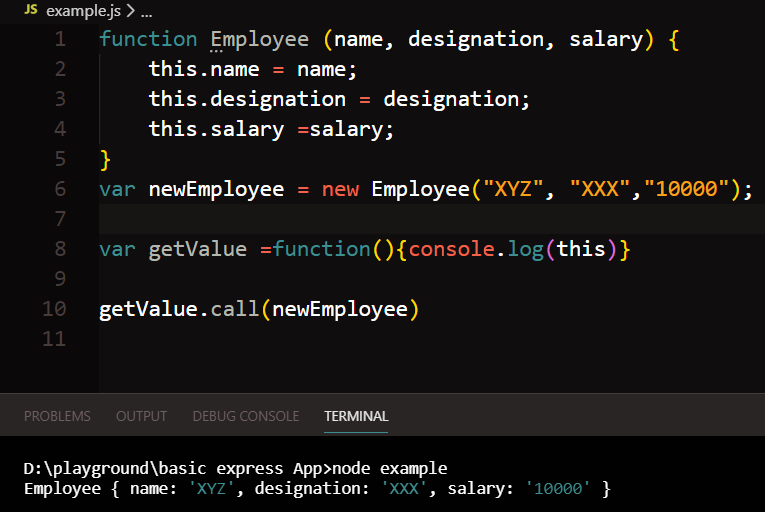Image resolution: width=765 pixels, height=512 pixels.
Task: Open the DEBUG CONSOLE tab
Action: (x=246, y=416)
